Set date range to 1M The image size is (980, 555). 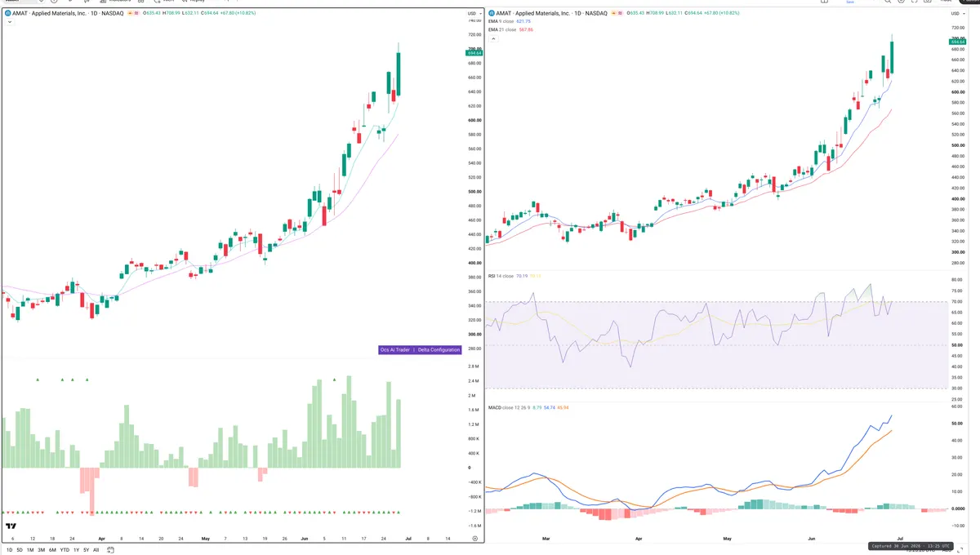(30, 550)
